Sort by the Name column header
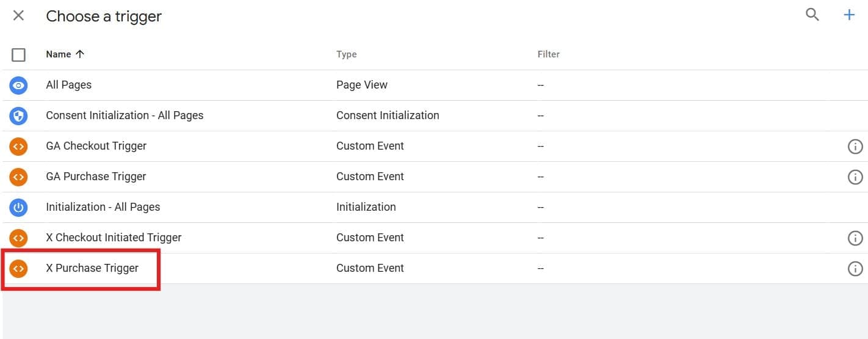868x339 pixels. (59, 54)
